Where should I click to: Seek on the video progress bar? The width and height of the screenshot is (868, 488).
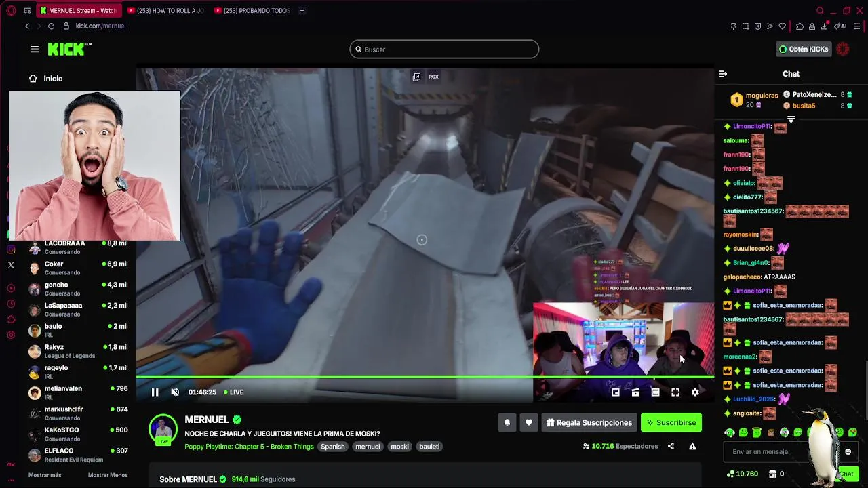[x=425, y=377]
